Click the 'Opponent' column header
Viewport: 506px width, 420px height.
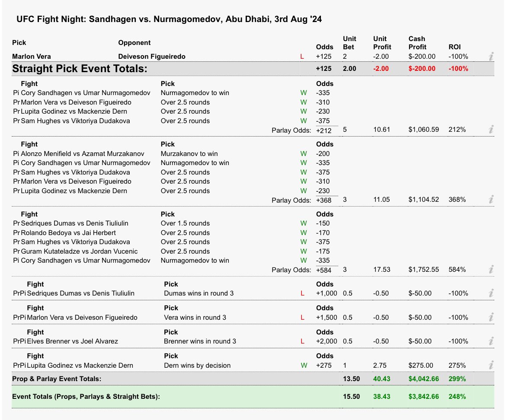[x=134, y=43]
